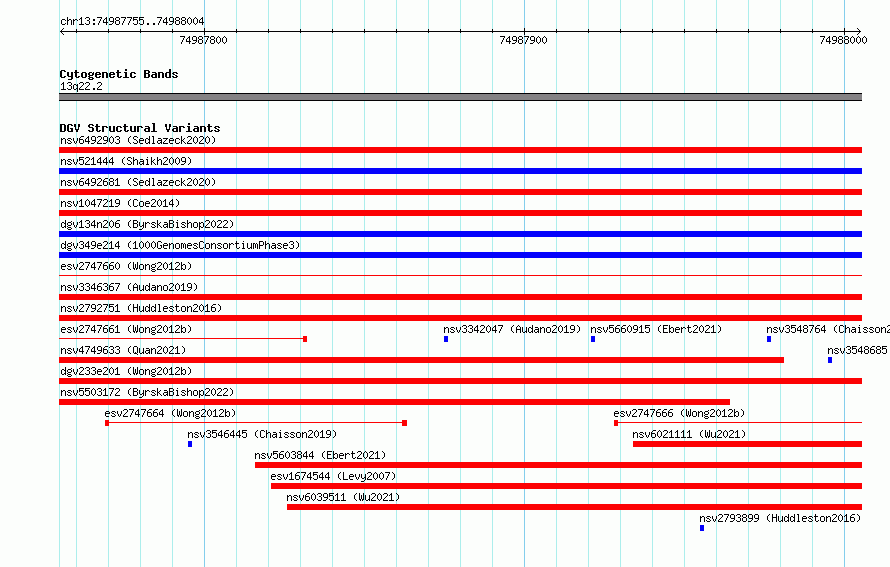Click blue bar under dgv349e214

[460, 255]
